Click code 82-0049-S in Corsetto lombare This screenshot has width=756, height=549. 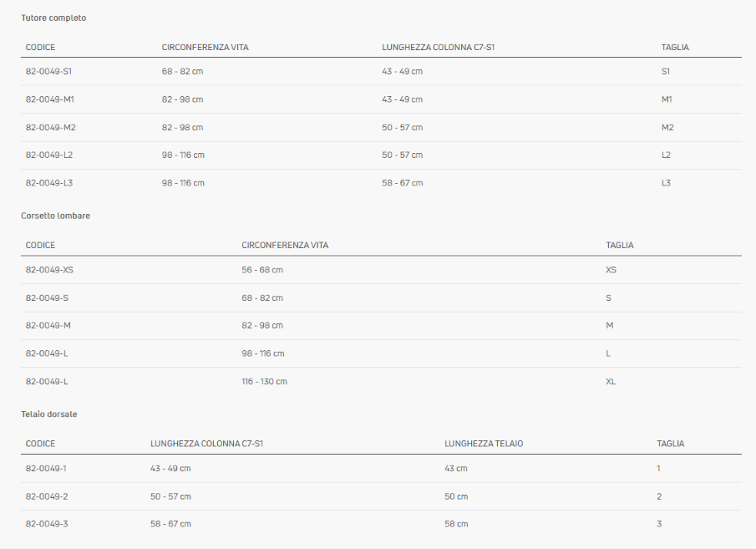click(47, 297)
